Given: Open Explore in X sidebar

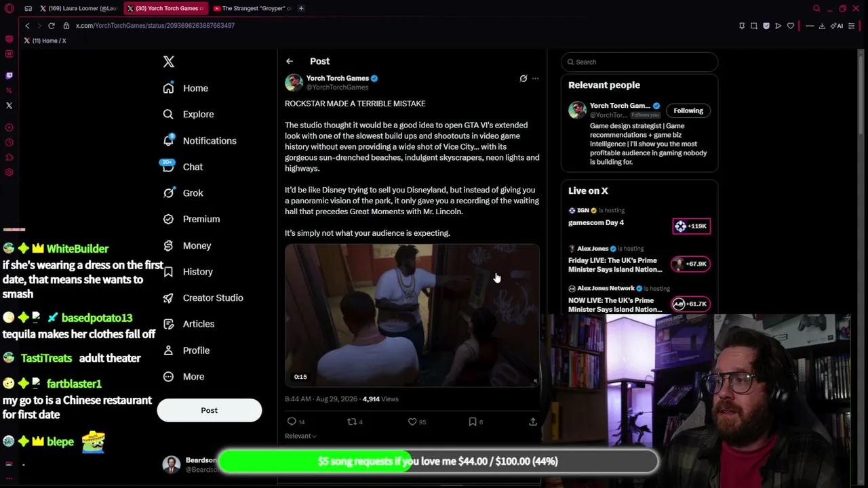Looking at the screenshot, I should point(189,115).
